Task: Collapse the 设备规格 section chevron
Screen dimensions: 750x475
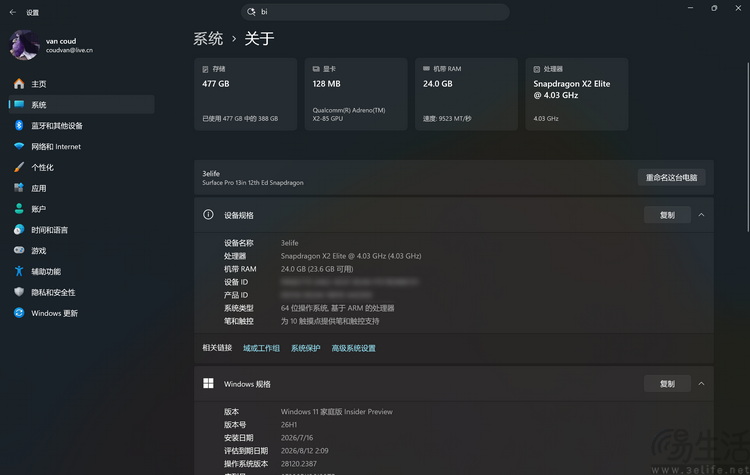Action: [x=701, y=215]
